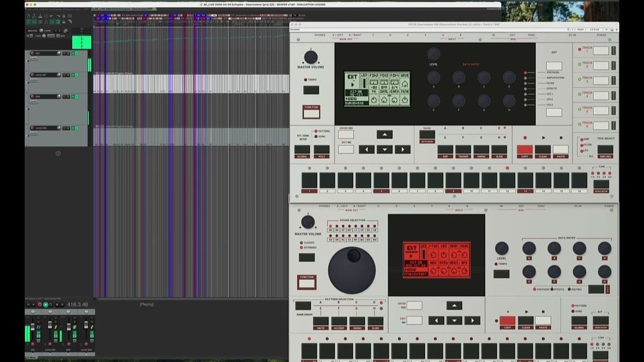Click the BANK GROUP button
This screenshot has height=362, width=644.
point(303,306)
